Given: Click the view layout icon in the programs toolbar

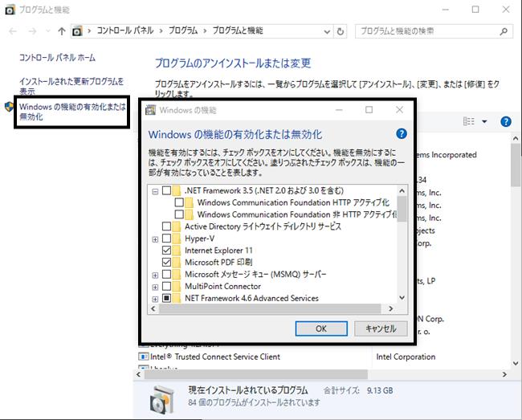Looking at the screenshot, I should click(469, 121).
